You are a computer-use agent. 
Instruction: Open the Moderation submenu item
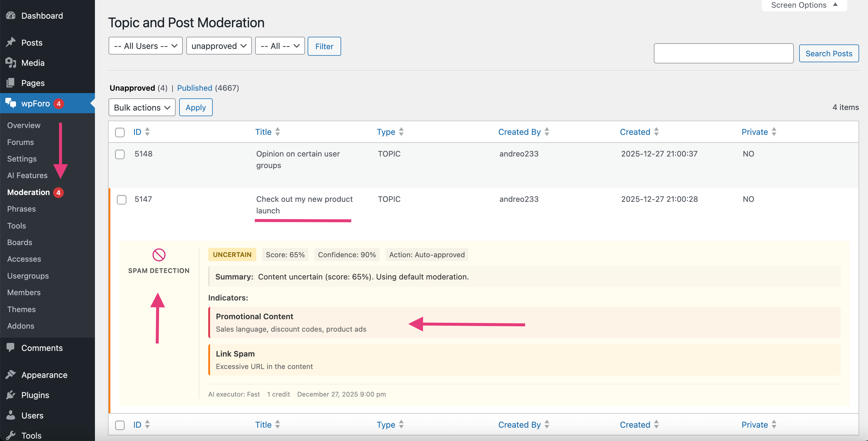pos(28,192)
